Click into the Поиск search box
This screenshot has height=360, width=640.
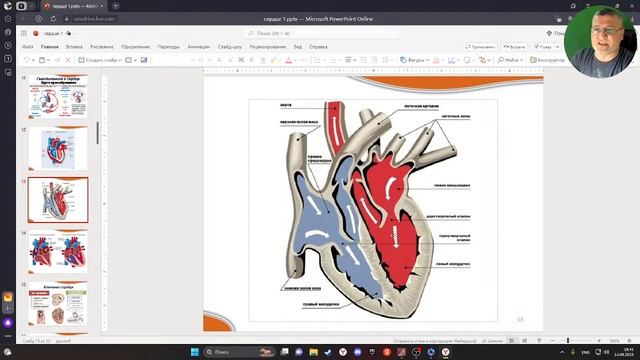pyautogui.click(x=320, y=33)
